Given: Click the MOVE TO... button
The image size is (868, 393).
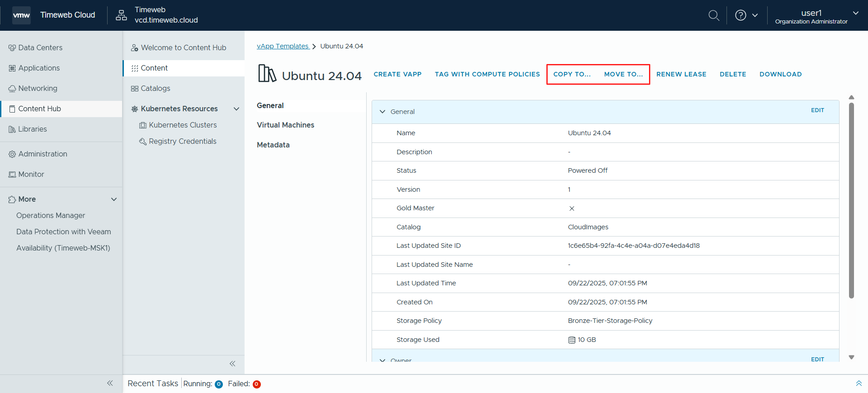Looking at the screenshot, I should point(623,74).
